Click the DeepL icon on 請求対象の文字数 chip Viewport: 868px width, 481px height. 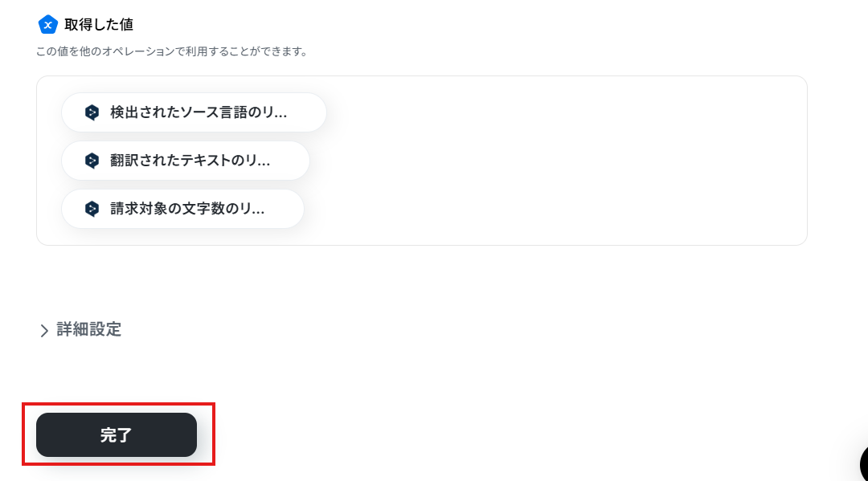(92, 209)
